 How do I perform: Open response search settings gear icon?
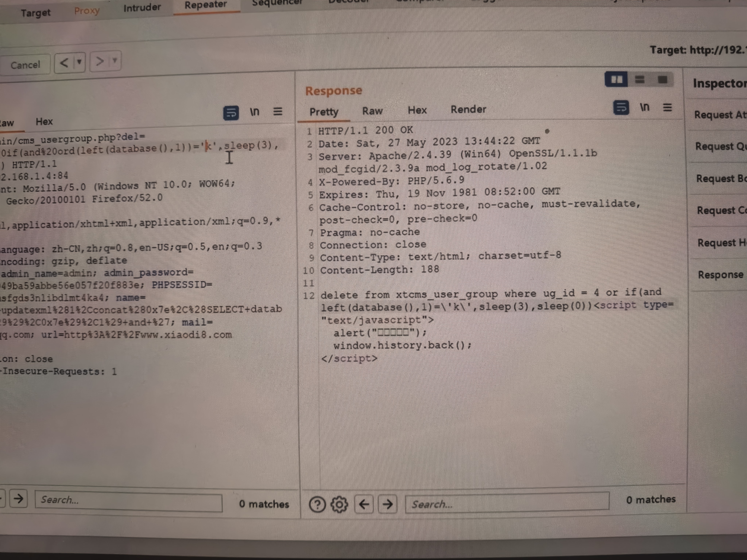[339, 504]
